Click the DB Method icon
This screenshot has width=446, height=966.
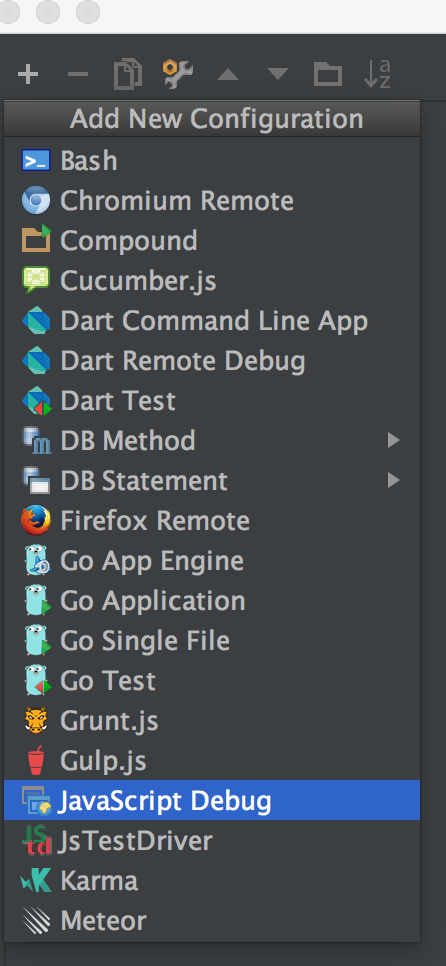[36, 440]
